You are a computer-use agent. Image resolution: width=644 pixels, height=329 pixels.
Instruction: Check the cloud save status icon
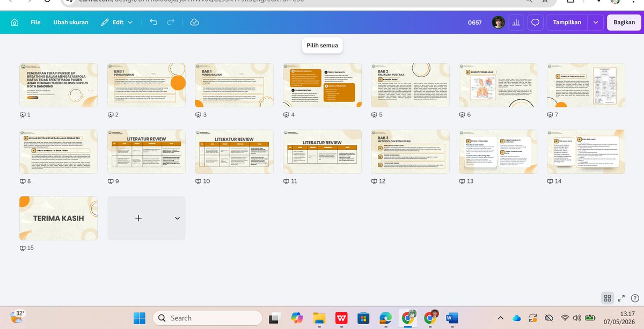[195, 23]
